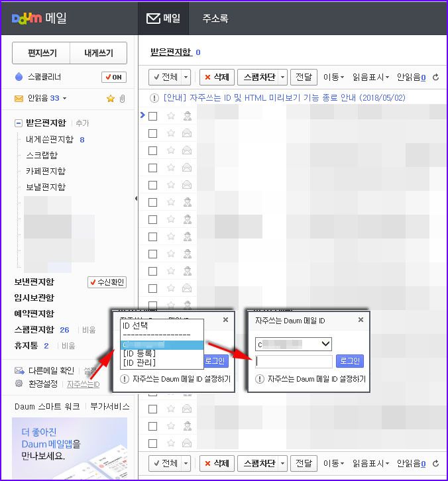Choose ID 선택 option in the list
Screen dimensions: 448x481
coord(135,325)
